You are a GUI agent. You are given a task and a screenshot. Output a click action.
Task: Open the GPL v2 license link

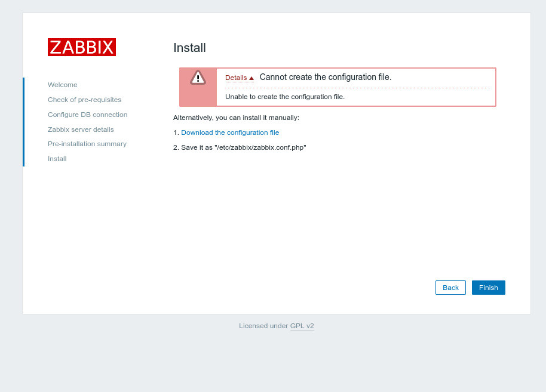pos(302,326)
